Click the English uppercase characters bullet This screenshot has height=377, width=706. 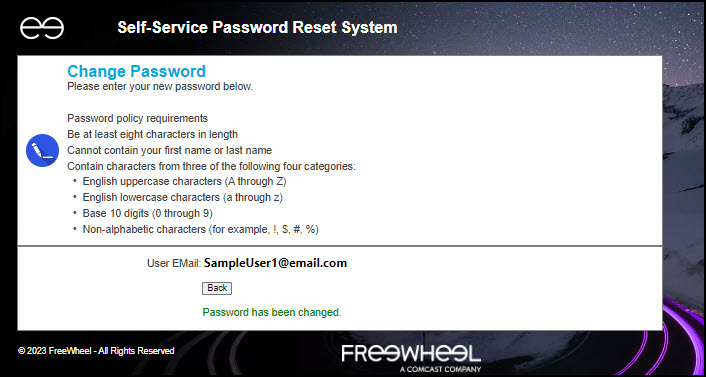coord(185,182)
